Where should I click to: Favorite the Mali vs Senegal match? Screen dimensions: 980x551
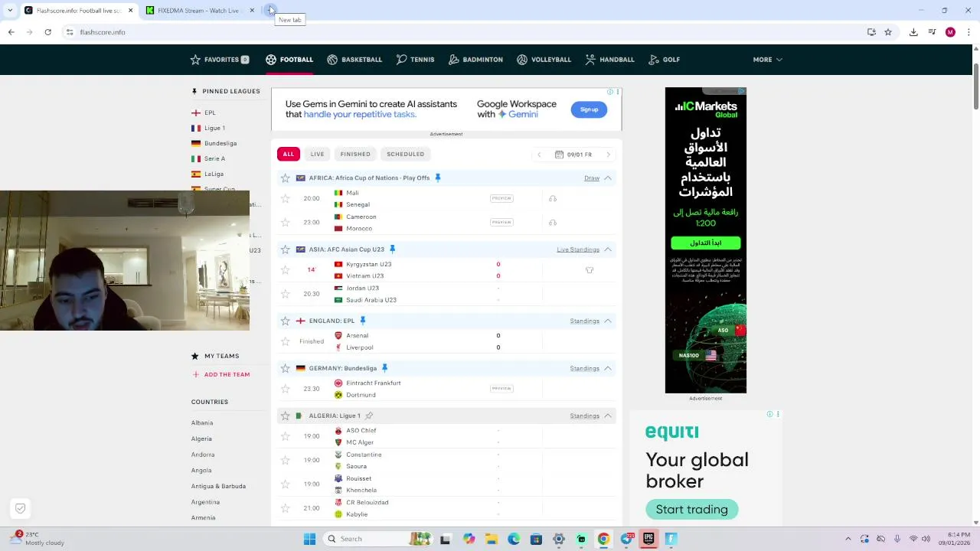pos(286,198)
